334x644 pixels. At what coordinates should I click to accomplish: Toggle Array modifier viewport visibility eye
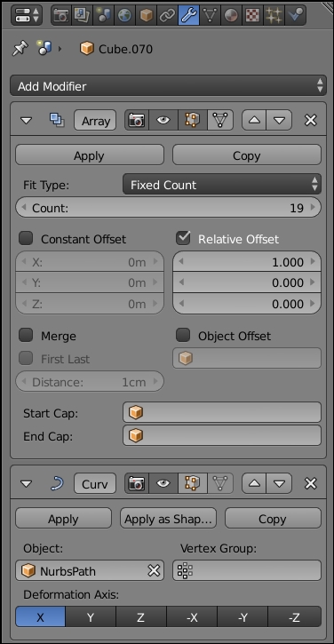click(x=163, y=120)
